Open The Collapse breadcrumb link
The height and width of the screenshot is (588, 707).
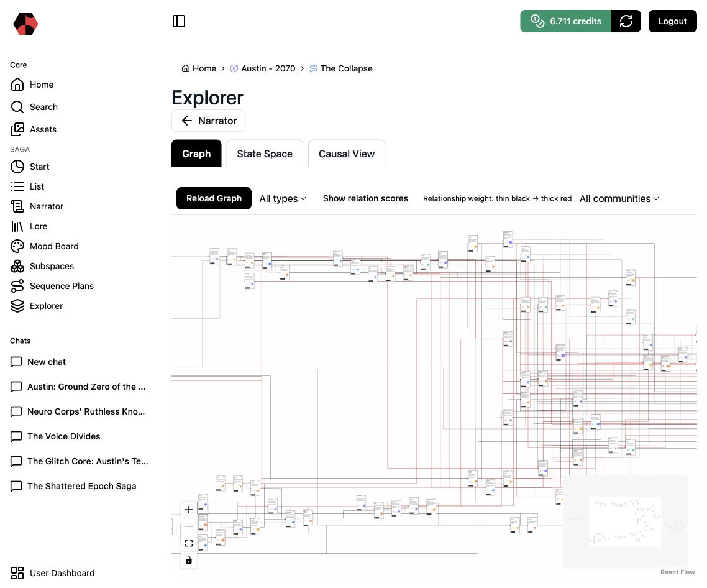[x=346, y=68]
